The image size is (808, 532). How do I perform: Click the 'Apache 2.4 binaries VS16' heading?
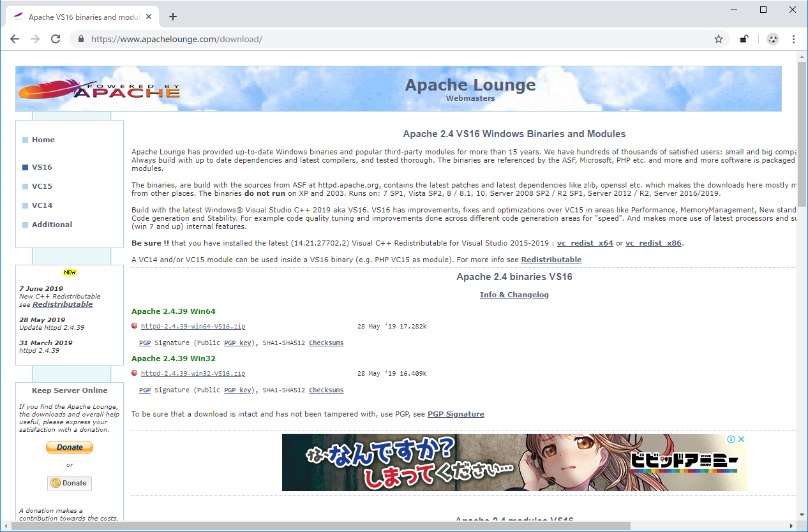[x=514, y=277]
